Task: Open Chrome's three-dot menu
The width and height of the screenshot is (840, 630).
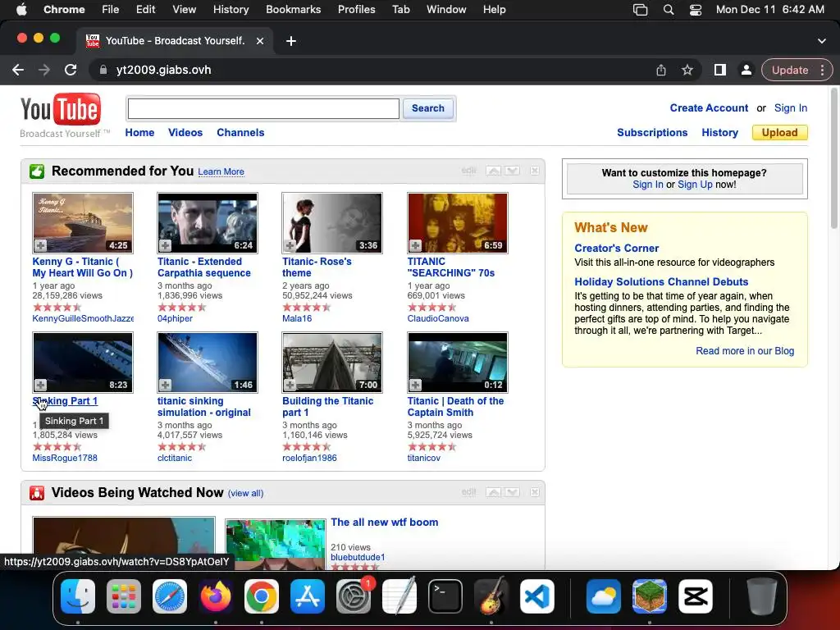Action: click(822, 70)
